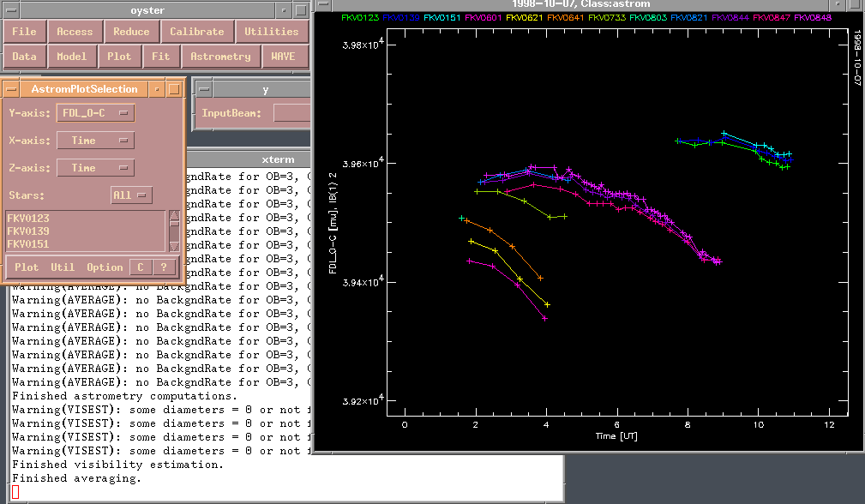
Task: Select star FKV0139 in the list
Action: pyautogui.click(x=28, y=231)
